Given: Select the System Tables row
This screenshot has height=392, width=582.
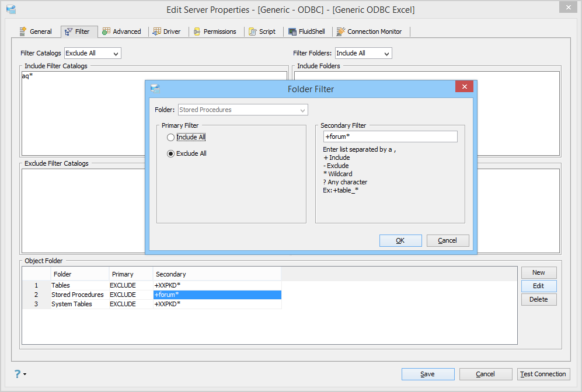Looking at the screenshot, I should (152, 304).
